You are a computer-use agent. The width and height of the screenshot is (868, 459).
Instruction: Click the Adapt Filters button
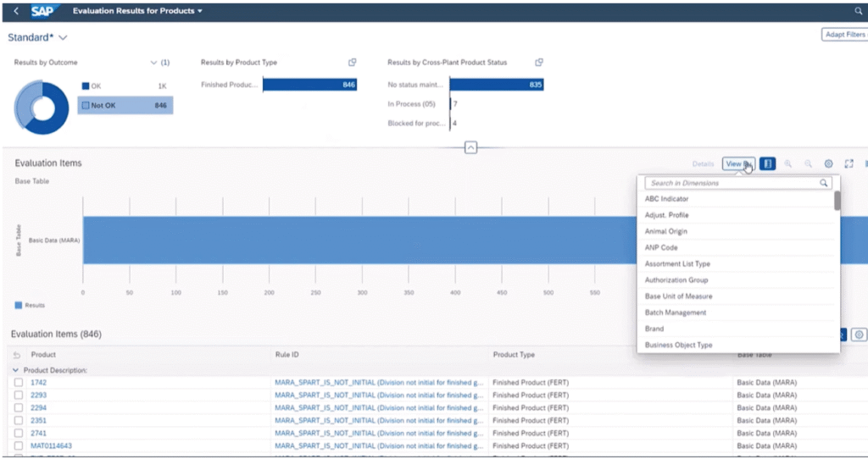[x=844, y=35]
